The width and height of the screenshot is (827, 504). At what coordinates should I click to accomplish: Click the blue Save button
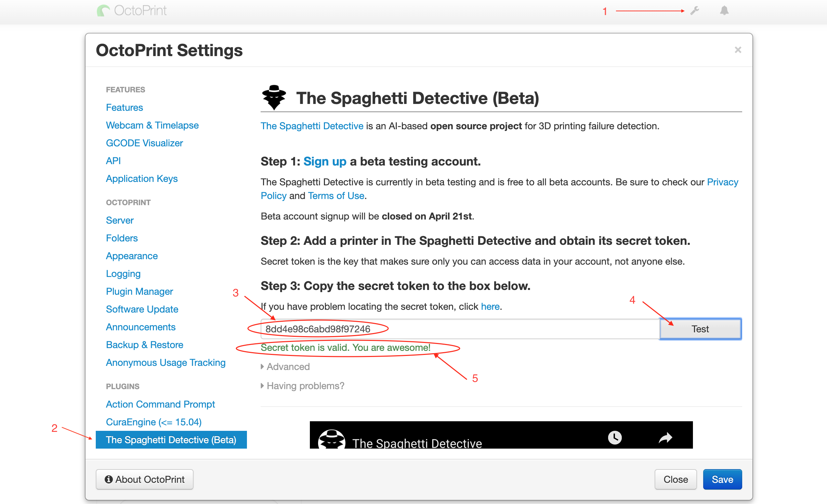click(722, 479)
